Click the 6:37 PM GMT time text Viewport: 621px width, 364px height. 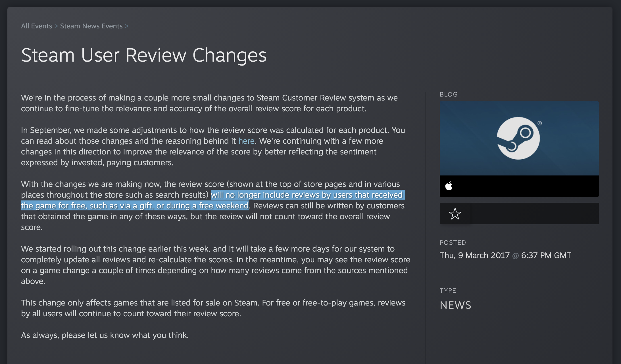pos(546,255)
